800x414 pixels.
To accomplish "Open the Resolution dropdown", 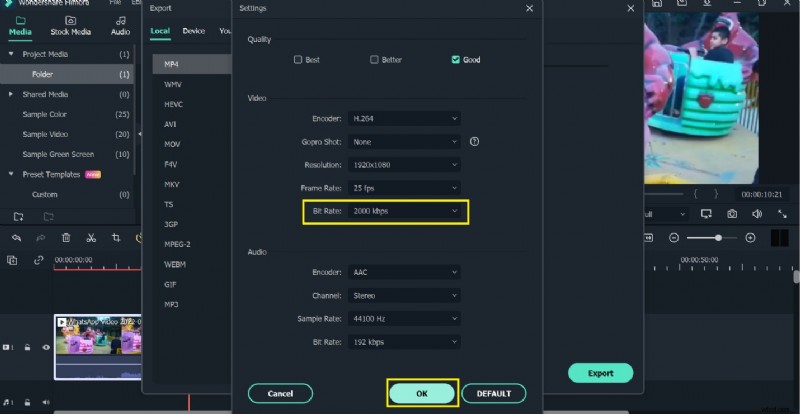I will pyautogui.click(x=405, y=165).
